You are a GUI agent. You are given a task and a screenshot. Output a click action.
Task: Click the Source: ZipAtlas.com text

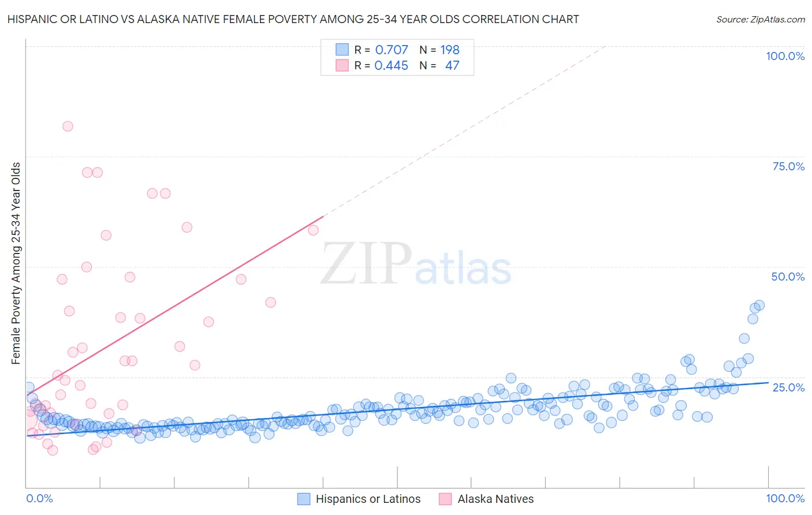click(x=761, y=19)
